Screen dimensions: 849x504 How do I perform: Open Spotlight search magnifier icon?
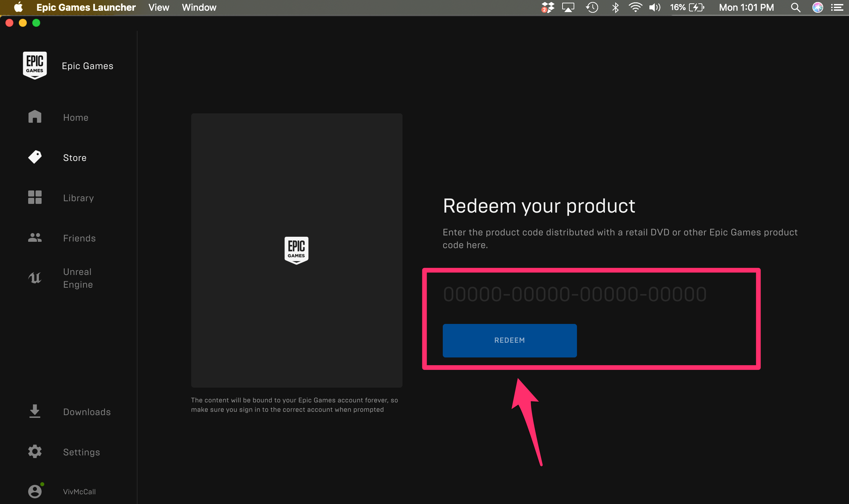tap(796, 7)
